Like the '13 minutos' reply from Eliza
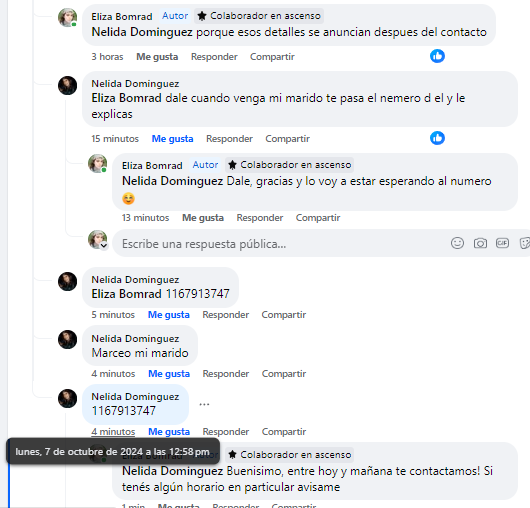530x508 pixels. click(203, 218)
